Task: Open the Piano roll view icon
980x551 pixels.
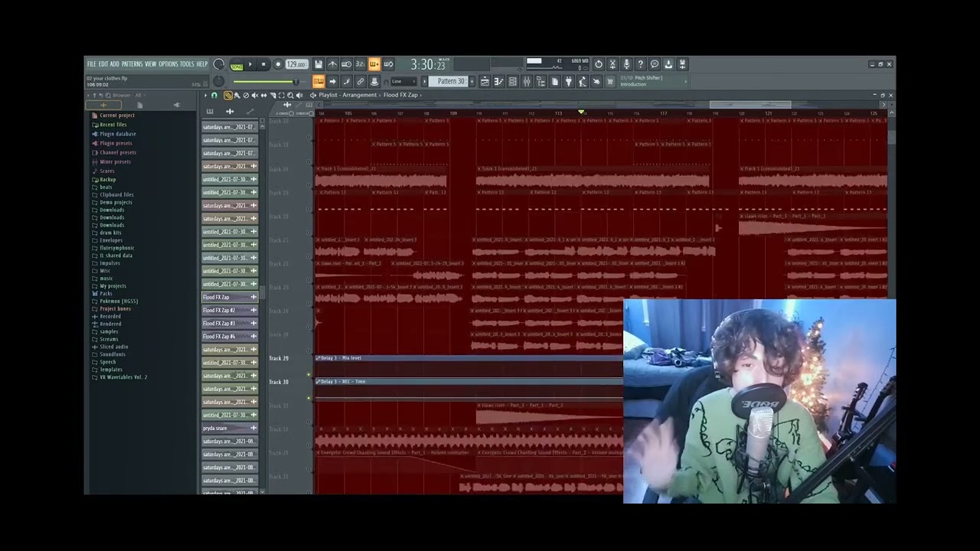Action: [498, 81]
